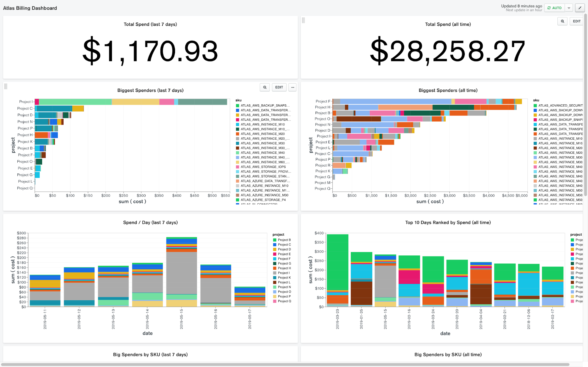This screenshot has width=588, height=367.
Task: Click the exit fullscreen collapse icon
Action: 580,8
